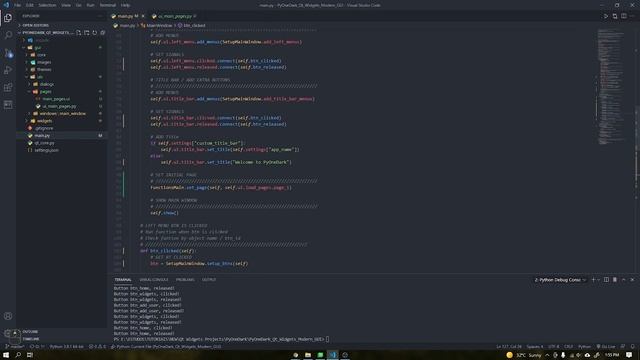
Task: Open the Windows notification center
Action: pos(629,355)
